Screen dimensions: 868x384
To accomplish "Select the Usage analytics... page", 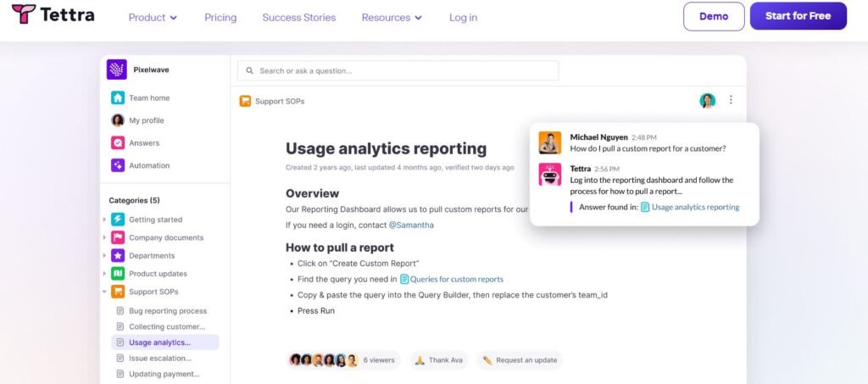I will coord(165,342).
